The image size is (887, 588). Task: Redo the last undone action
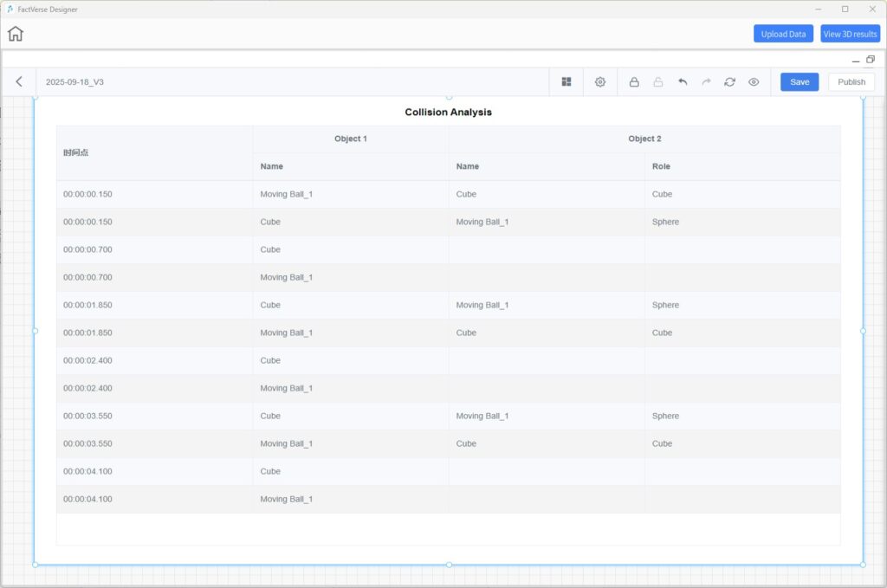point(706,82)
